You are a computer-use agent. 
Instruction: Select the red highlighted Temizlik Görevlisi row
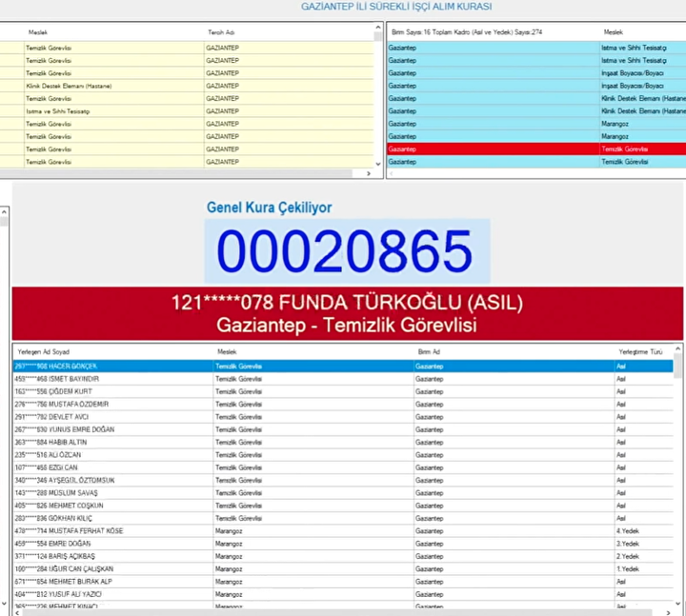click(536, 149)
